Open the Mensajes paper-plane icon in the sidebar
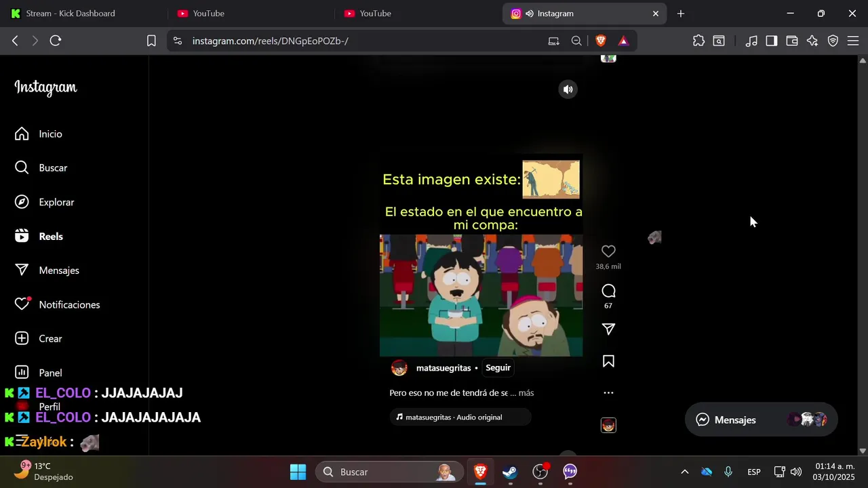 coord(22,270)
